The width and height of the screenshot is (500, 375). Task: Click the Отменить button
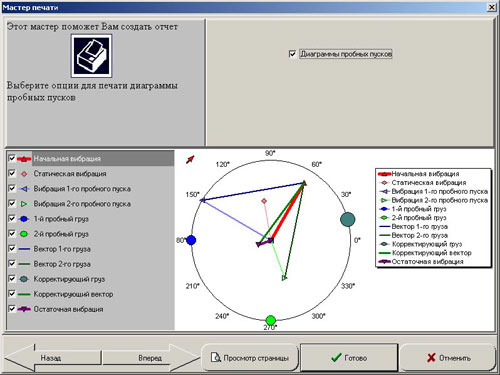[x=447, y=358]
